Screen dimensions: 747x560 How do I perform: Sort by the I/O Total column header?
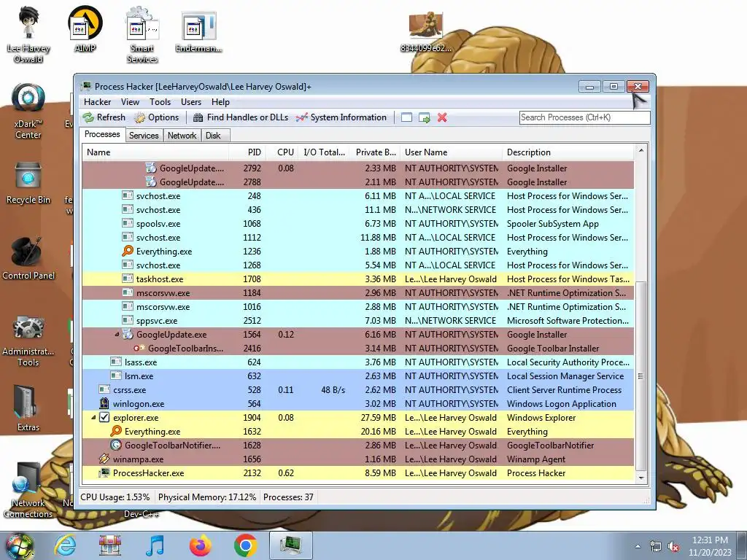click(325, 152)
